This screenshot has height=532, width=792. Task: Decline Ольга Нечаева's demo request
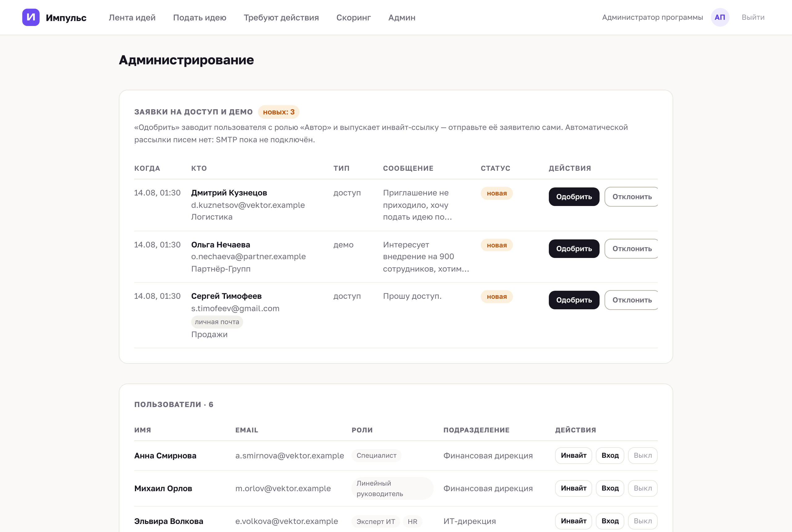pyautogui.click(x=631, y=249)
